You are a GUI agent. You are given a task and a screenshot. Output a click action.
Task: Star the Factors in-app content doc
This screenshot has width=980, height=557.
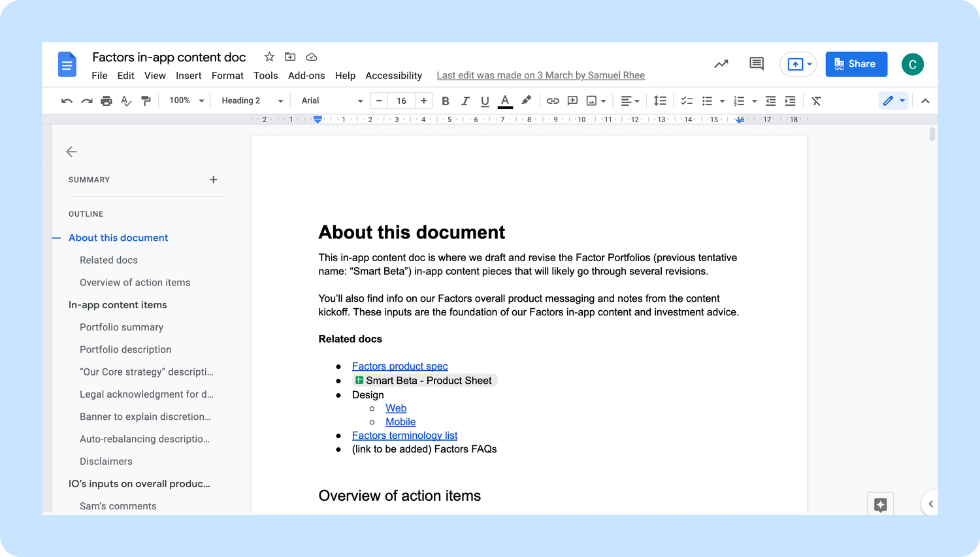pos(269,57)
